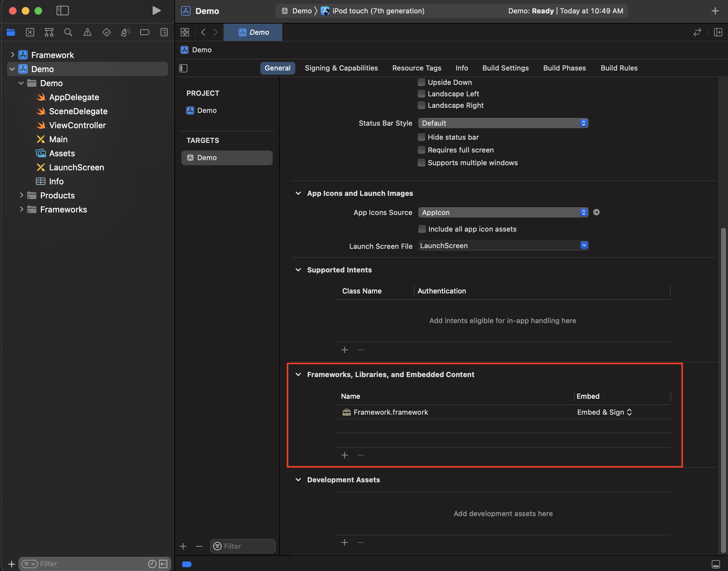This screenshot has height=571, width=728.
Task: Expand the Supported Intents section
Action: click(298, 270)
